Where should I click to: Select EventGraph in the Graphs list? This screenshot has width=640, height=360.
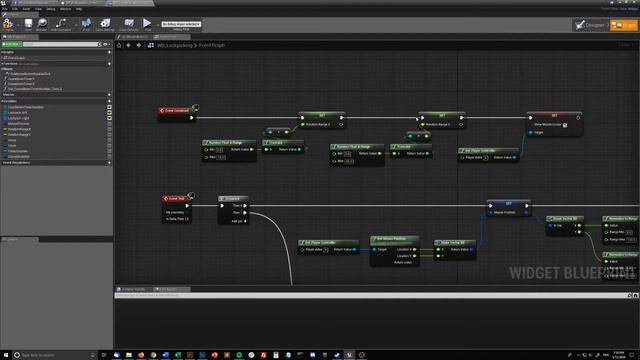tap(16, 58)
